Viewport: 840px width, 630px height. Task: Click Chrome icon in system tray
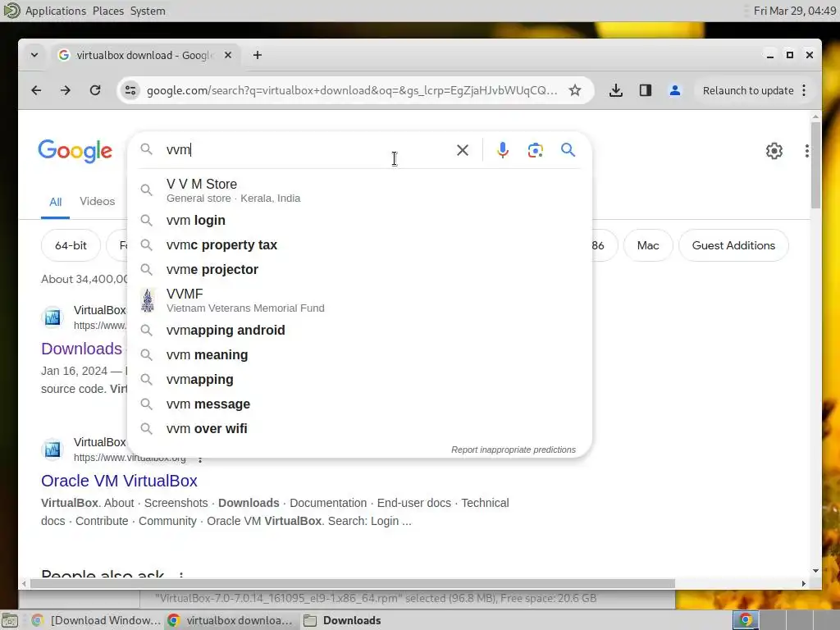click(746, 620)
